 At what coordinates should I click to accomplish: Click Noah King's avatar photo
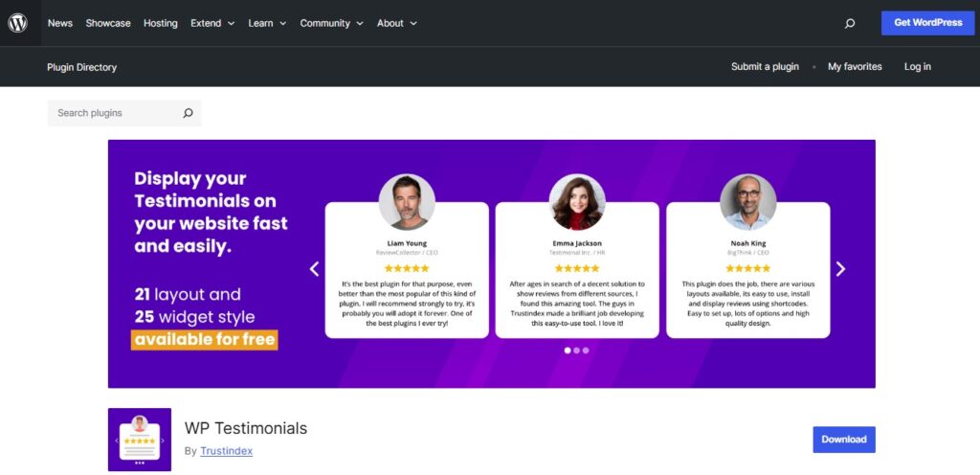pos(748,202)
